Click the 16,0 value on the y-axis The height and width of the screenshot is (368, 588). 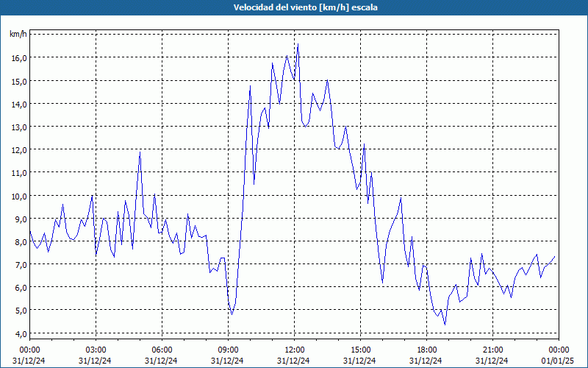point(19,58)
